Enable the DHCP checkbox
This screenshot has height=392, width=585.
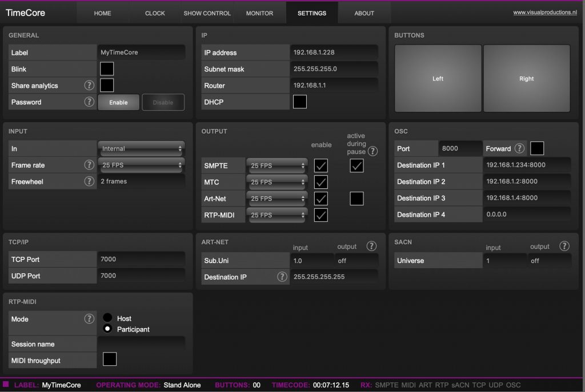tap(299, 102)
